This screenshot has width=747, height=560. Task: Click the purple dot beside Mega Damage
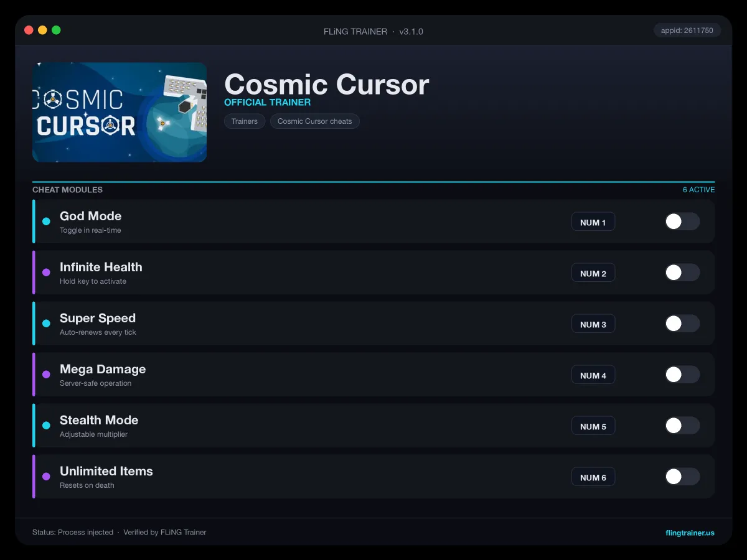pyautogui.click(x=46, y=375)
